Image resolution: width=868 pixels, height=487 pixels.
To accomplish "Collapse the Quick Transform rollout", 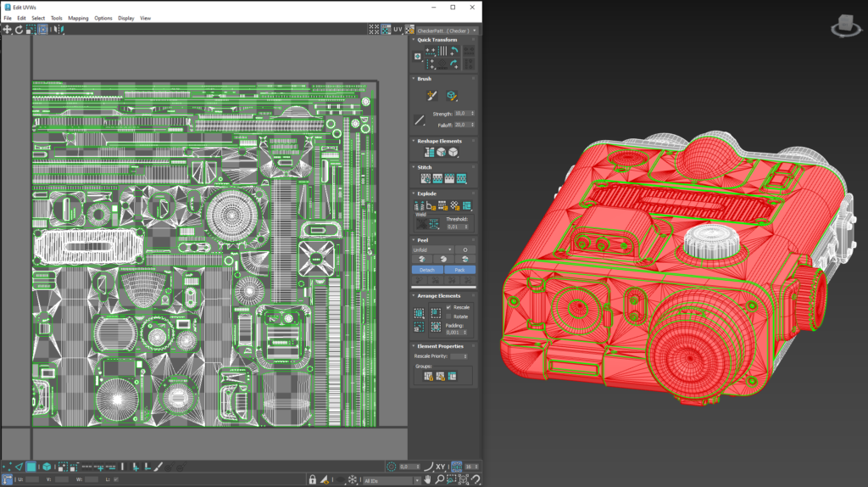I will pos(437,40).
